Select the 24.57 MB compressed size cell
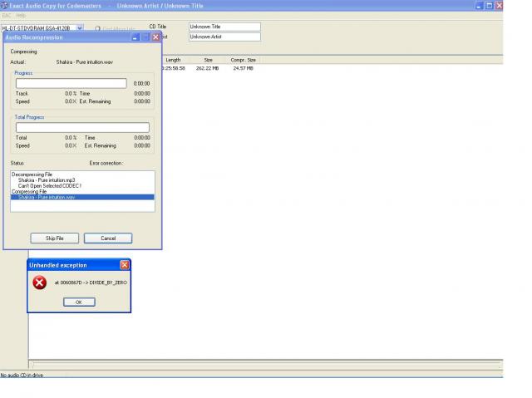Screen dimensions: 532x398 tap(244, 68)
